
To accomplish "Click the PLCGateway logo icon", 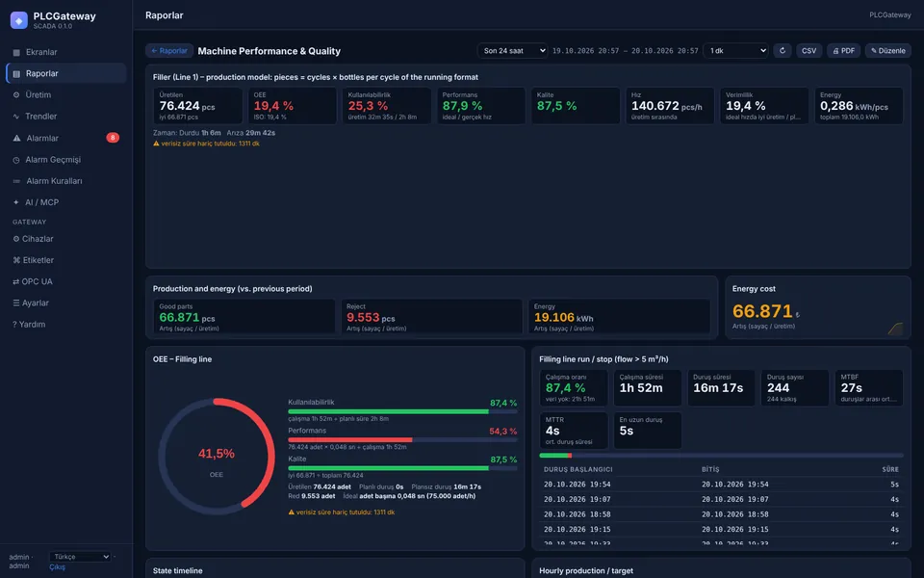I will [19, 20].
